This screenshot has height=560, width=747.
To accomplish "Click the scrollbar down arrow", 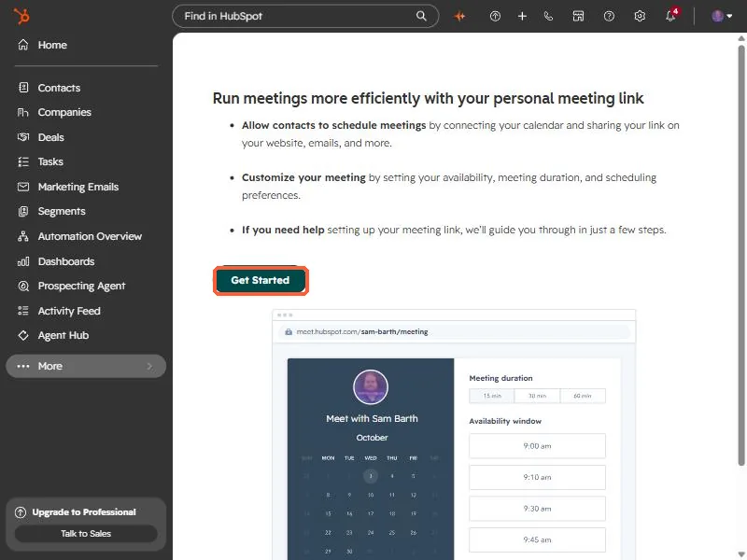I will [741, 554].
